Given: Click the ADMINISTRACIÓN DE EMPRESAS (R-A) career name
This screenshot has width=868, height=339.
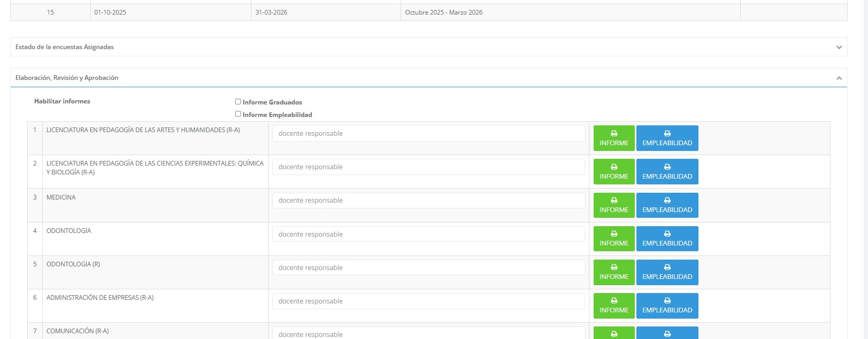Looking at the screenshot, I should (100, 298).
